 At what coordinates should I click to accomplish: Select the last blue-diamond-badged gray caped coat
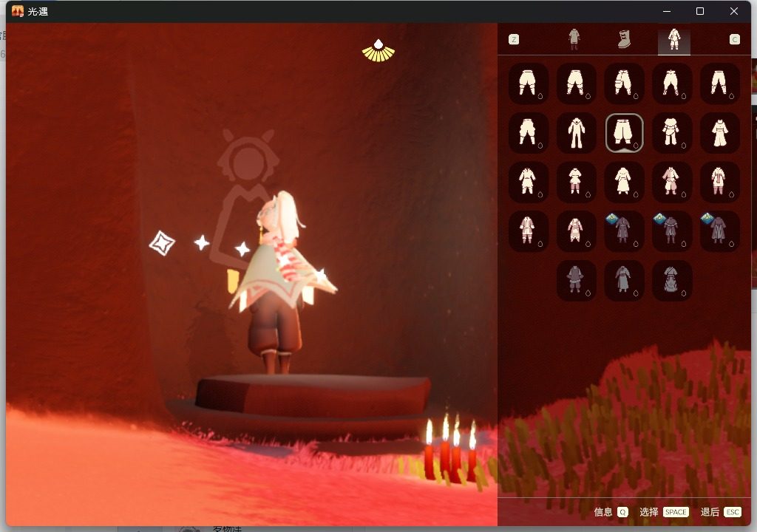tap(719, 231)
